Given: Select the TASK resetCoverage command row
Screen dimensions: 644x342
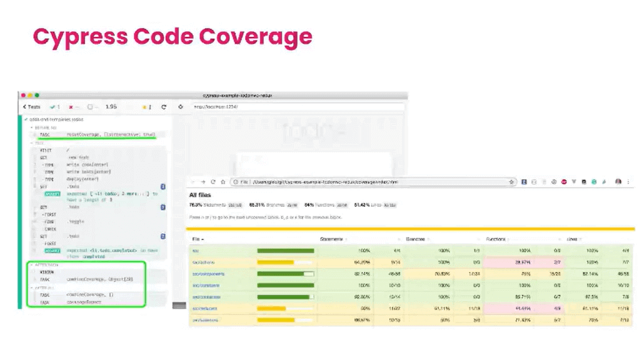Looking at the screenshot, I should (98, 134).
